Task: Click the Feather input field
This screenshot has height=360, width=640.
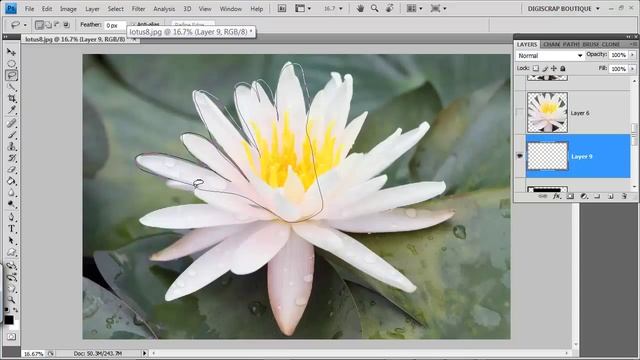Action: (115, 25)
